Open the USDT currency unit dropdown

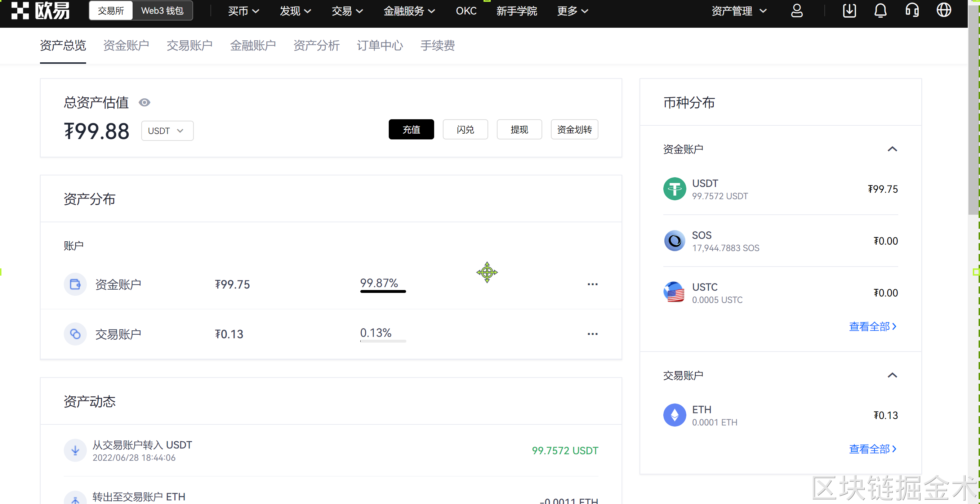pos(167,131)
